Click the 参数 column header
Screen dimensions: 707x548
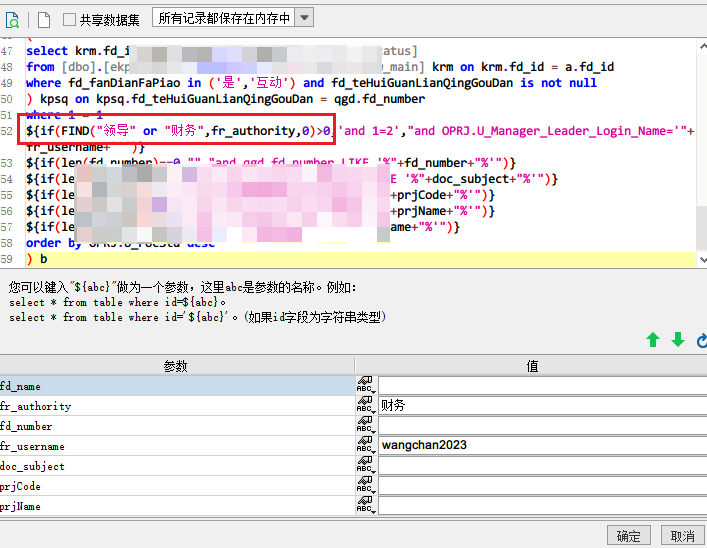click(x=177, y=365)
